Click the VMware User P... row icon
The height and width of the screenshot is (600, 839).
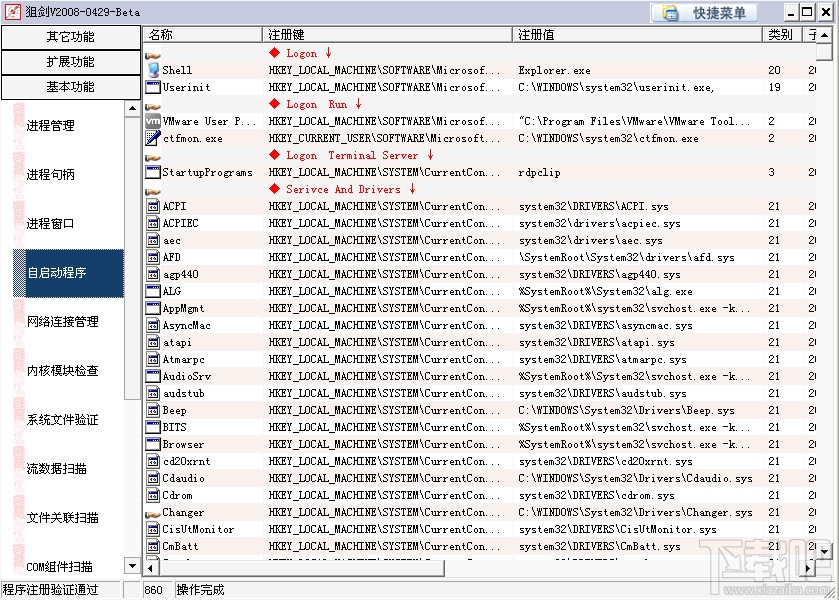coord(153,121)
